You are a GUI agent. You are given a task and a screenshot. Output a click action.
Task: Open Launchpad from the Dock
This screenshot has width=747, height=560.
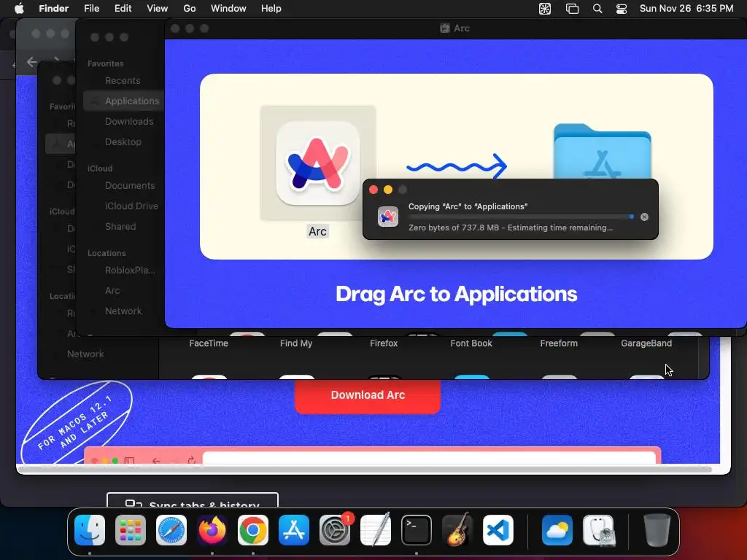tap(131, 530)
